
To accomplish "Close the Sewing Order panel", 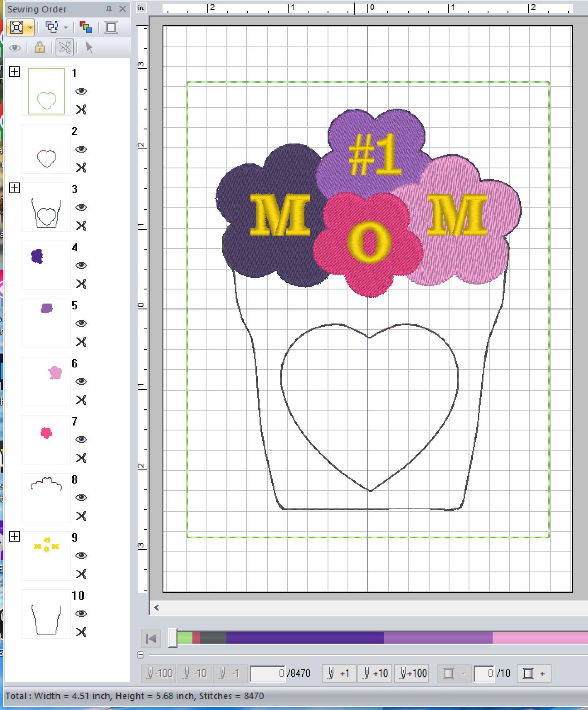I will pos(123,8).
